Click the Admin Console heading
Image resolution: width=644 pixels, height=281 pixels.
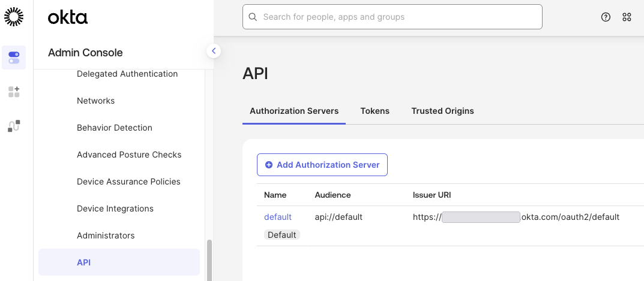point(85,53)
